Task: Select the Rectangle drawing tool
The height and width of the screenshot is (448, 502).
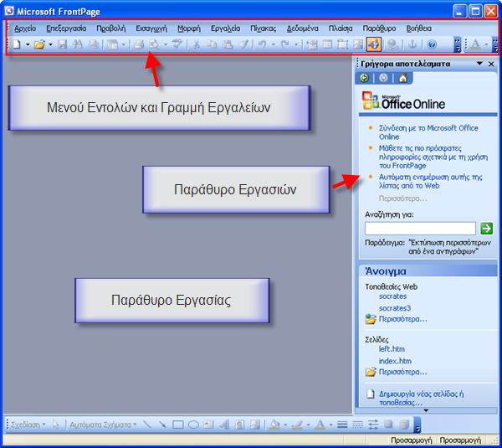Action: click(178, 425)
